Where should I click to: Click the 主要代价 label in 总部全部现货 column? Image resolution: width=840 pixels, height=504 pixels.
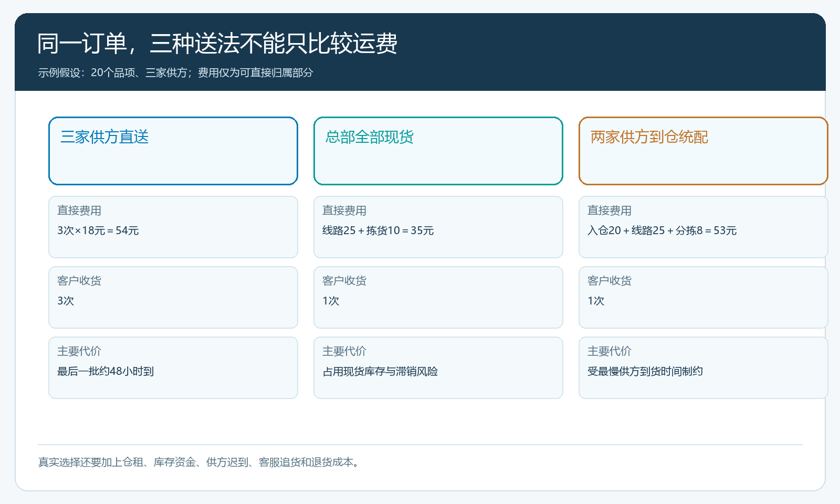(x=344, y=351)
